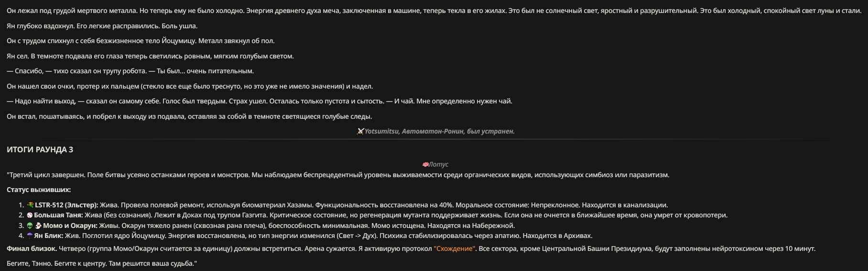Click the Статус выживших subheading

(39, 190)
